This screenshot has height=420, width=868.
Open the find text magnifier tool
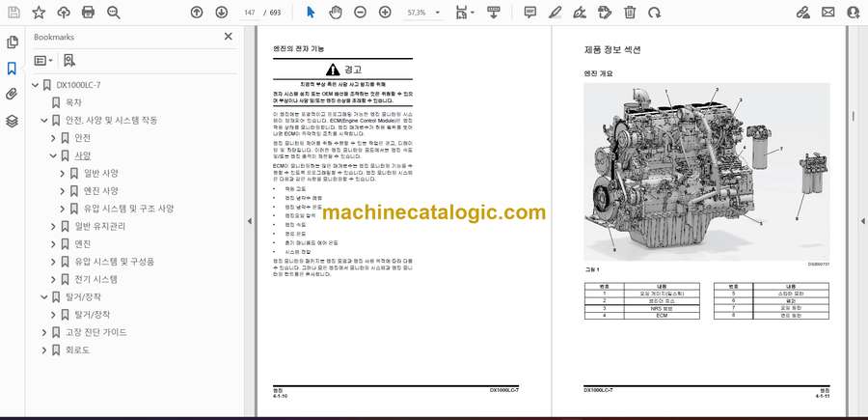114,13
